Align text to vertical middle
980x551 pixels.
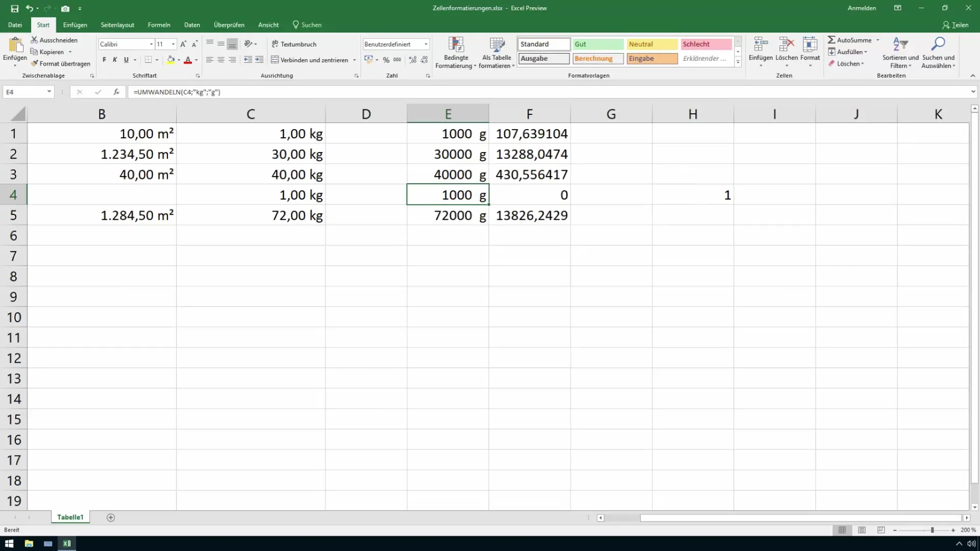coord(221,44)
